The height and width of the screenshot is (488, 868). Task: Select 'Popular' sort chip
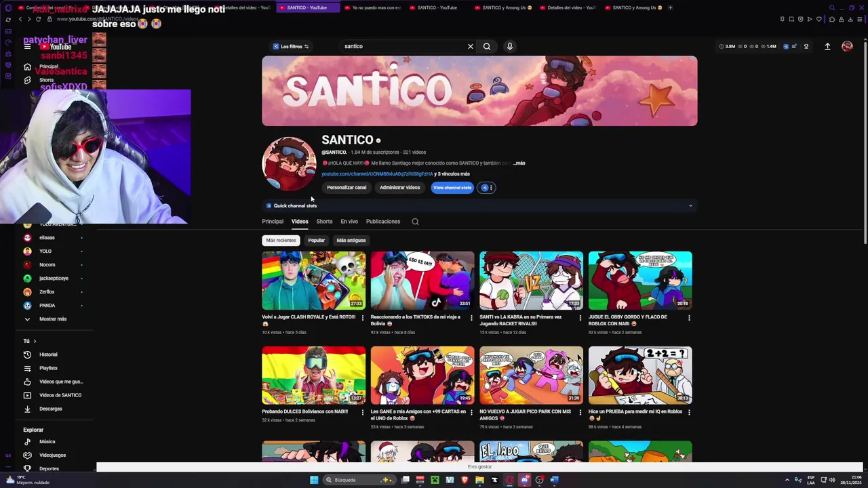[316, 241]
